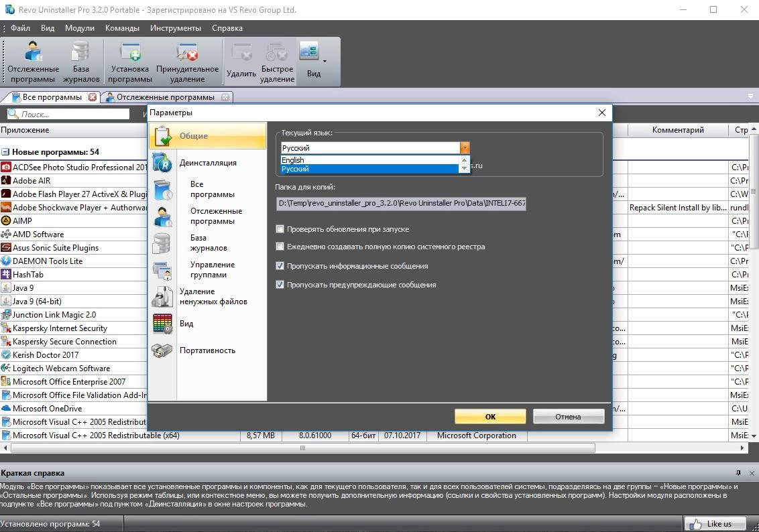
Task: Select Junction Link Magic 2.0 row
Action: (74, 315)
